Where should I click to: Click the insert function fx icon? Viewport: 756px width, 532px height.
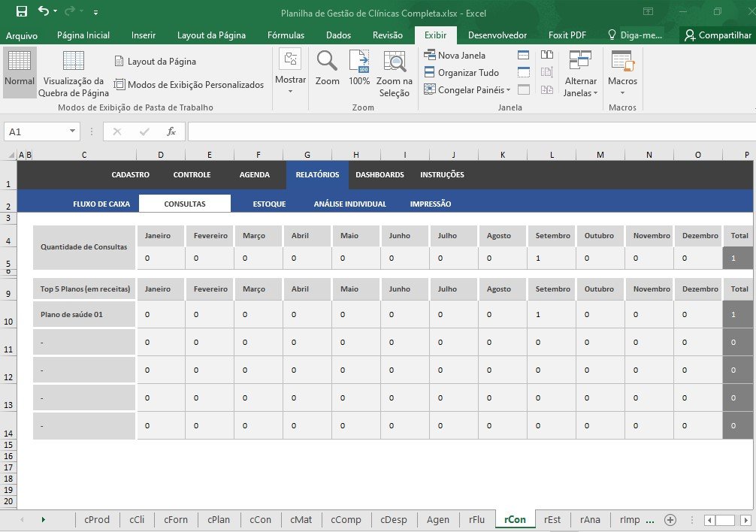(x=171, y=131)
